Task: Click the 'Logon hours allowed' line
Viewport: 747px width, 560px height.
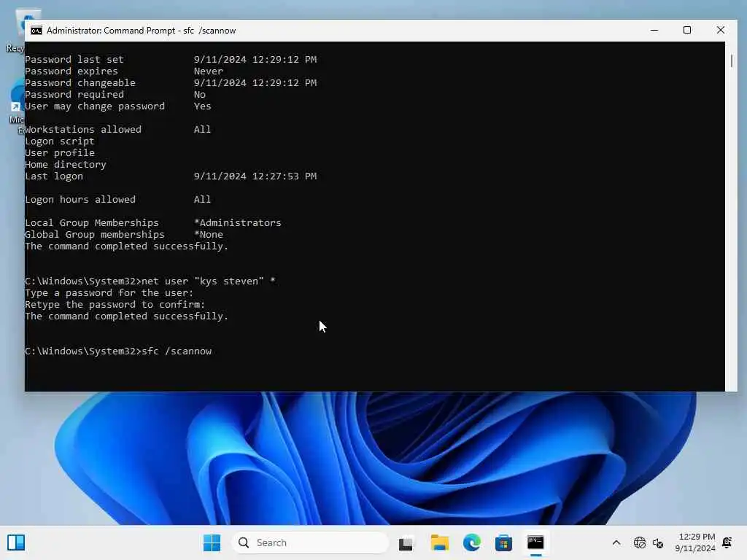Action: pos(117,200)
